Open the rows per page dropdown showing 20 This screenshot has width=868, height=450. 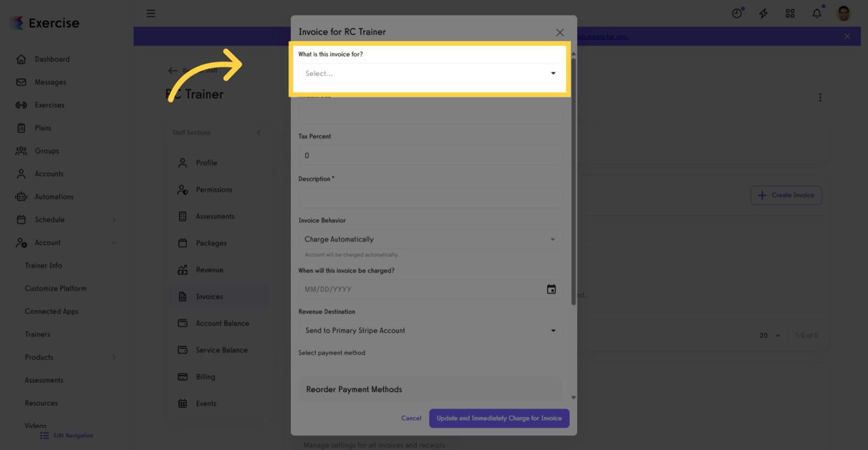[770, 336]
